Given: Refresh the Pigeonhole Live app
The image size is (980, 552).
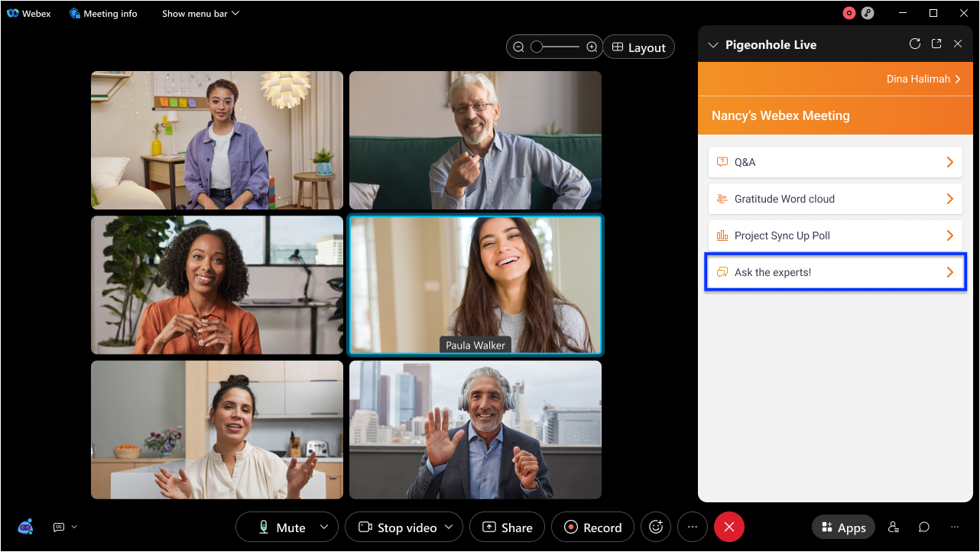Looking at the screenshot, I should (x=914, y=44).
